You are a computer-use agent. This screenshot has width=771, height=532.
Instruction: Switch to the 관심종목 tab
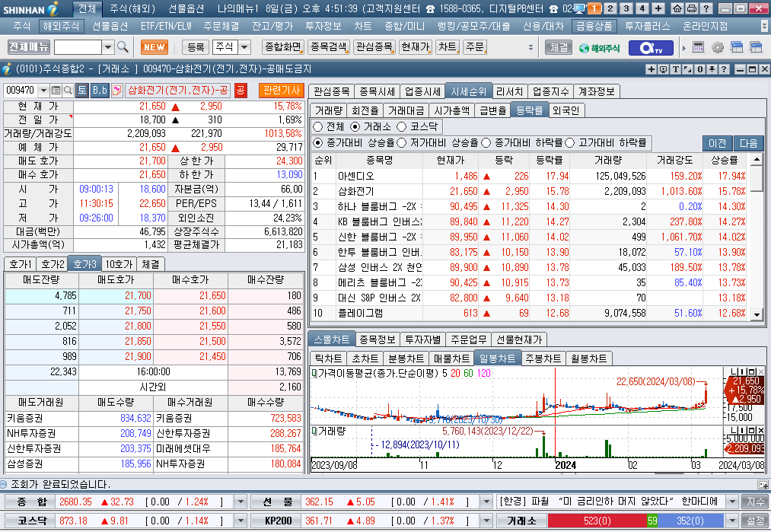pos(331,91)
